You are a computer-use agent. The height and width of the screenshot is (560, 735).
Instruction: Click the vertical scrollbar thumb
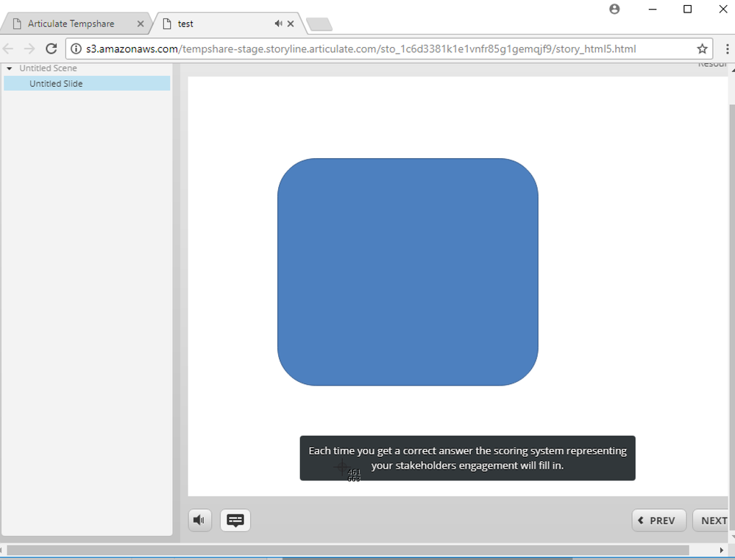732,318
